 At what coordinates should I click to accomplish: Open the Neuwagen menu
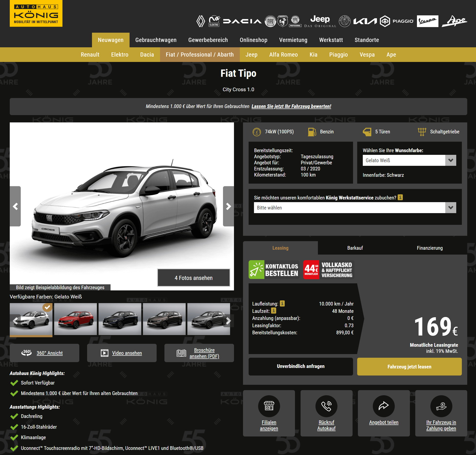pos(111,40)
